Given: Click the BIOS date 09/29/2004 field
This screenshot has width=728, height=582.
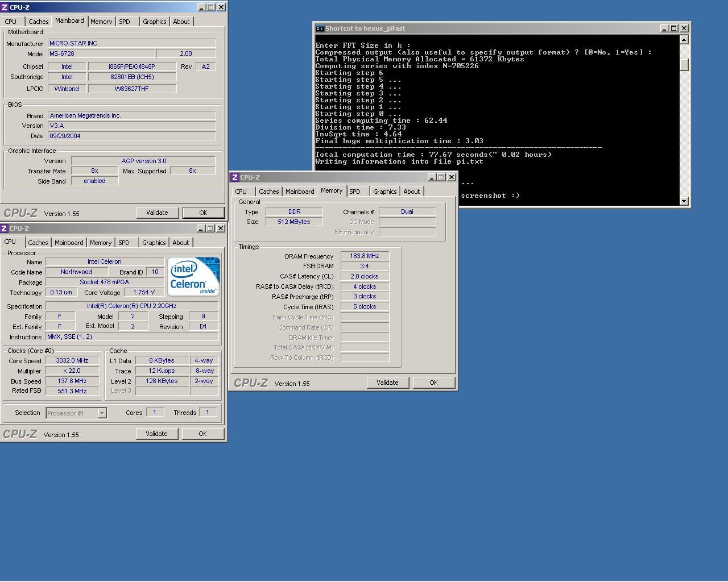Looking at the screenshot, I should click(x=132, y=136).
